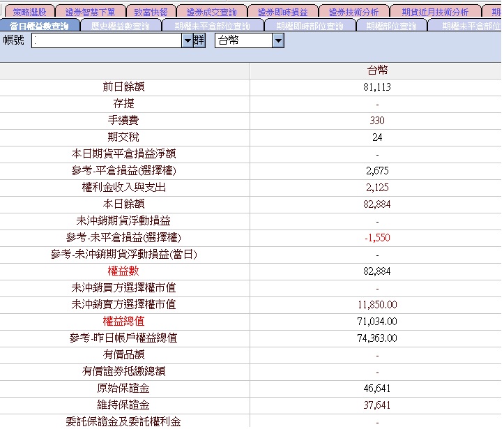Go to the 致富快餐 tab
This screenshot has height=429, width=504.
coord(151,12)
